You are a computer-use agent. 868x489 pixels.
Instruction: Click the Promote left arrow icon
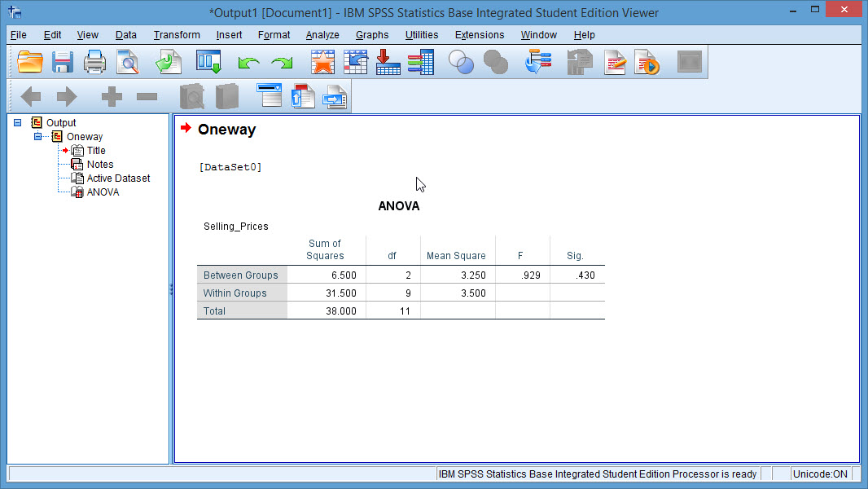coord(31,96)
